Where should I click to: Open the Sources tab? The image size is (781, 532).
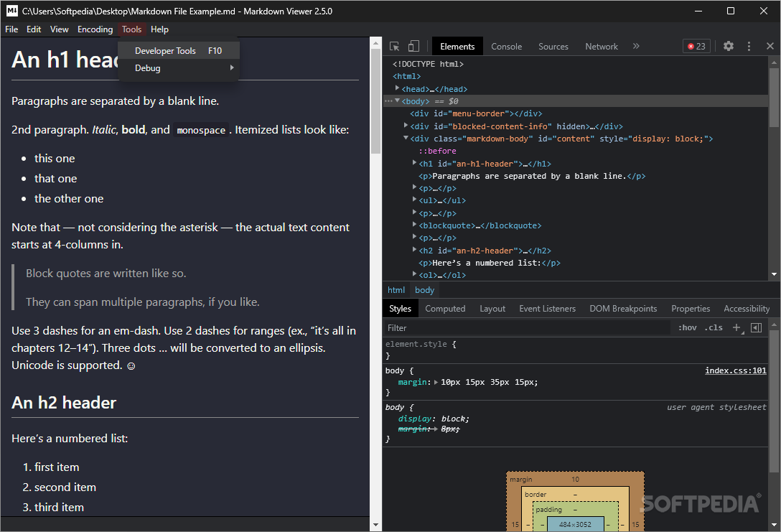tap(553, 47)
